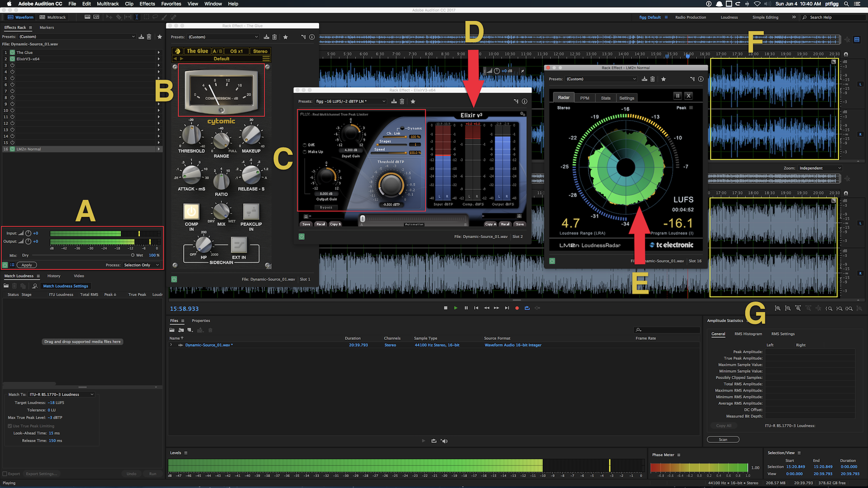868x488 pixels.
Task: Open the Match To loudness standard dropdown
Action: tap(61, 394)
